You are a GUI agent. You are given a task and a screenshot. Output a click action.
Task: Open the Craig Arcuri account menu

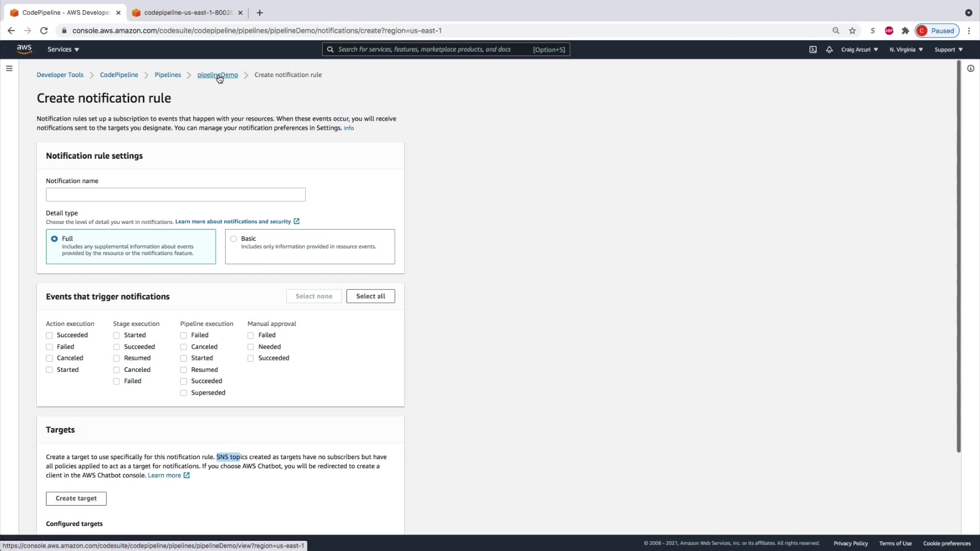click(860, 49)
